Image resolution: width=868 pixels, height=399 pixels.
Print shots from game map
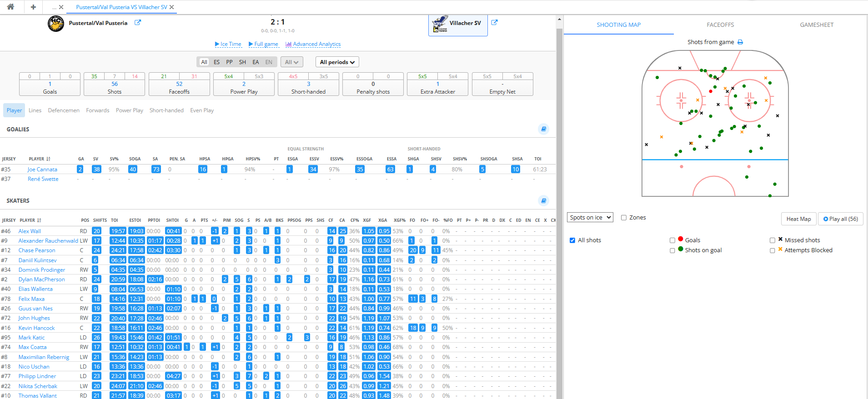(740, 42)
